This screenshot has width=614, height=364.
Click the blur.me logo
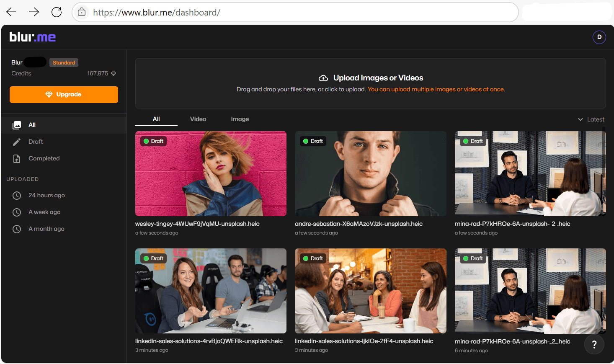click(x=33, y=37)
